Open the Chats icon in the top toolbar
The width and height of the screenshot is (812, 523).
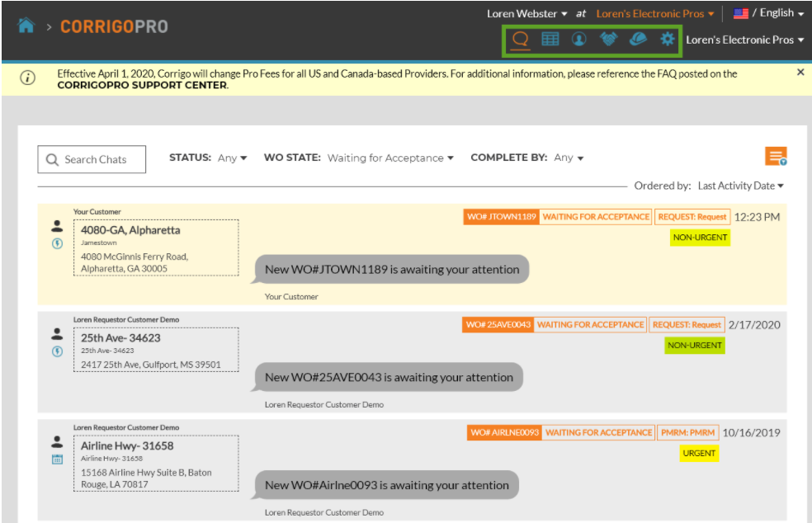point(519,38)
